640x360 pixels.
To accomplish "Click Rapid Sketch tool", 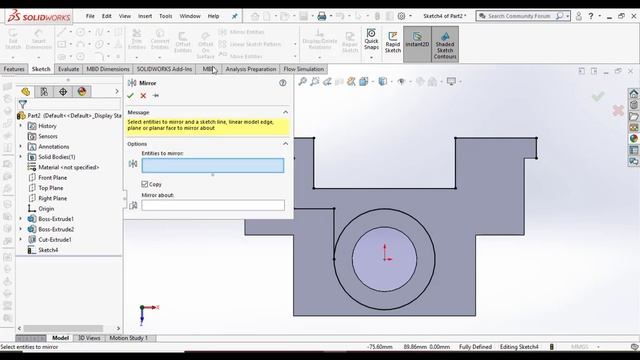I will pos(393,42).
